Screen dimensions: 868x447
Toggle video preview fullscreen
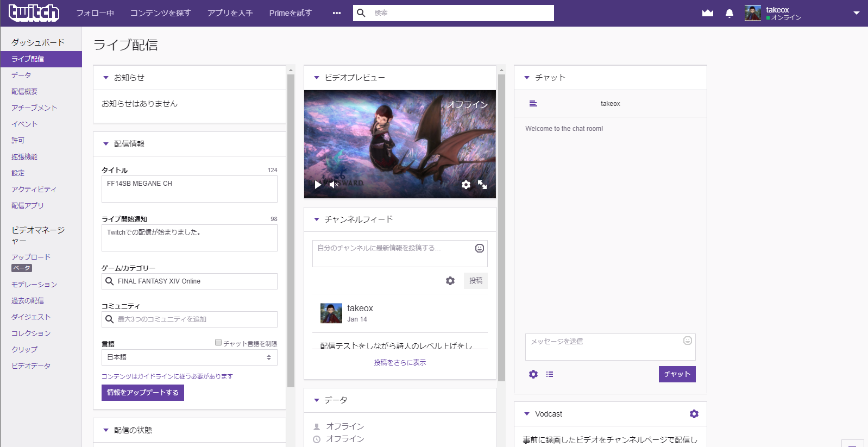(x=482, y=185)
